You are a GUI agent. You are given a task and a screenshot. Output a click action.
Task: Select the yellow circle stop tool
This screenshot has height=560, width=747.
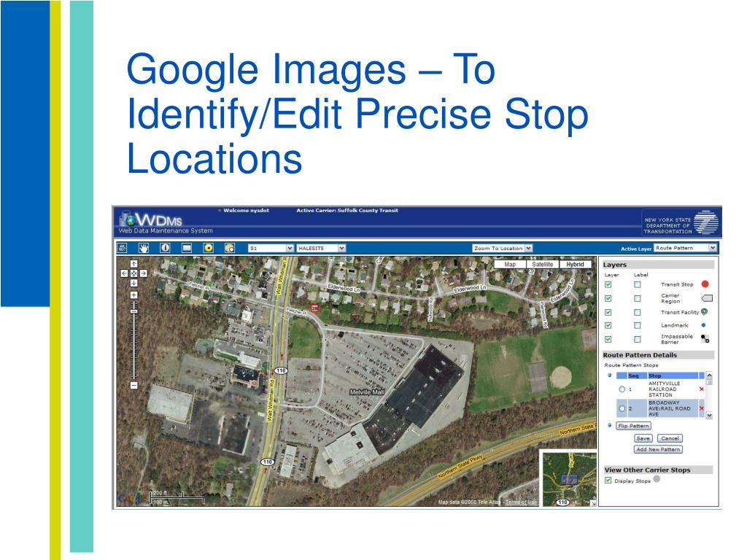tap(208, 248)
